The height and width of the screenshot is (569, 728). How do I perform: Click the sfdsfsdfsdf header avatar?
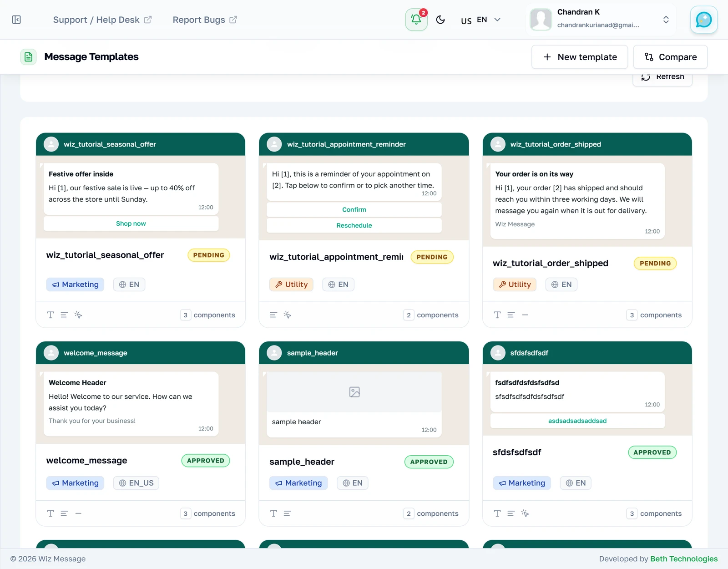[498, 353]
